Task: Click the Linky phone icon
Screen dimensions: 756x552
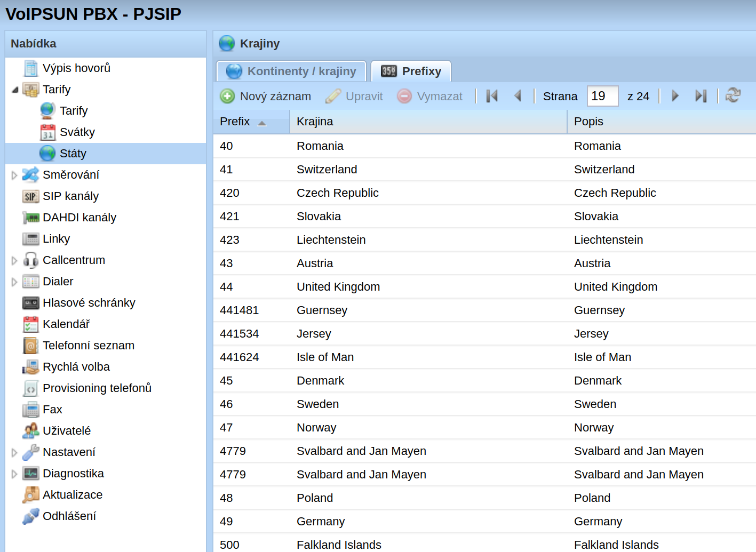Action: click(31, 239)
